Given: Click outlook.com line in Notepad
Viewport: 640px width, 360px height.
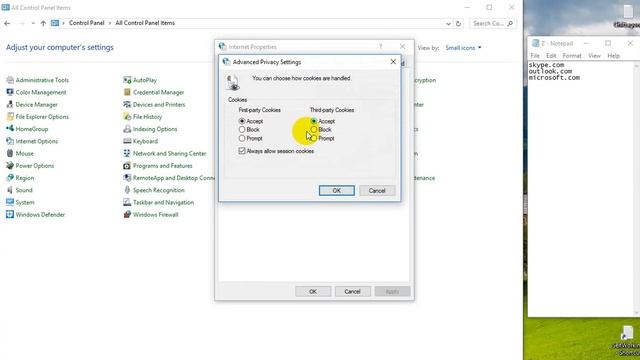Looking at the screenshot, I should point(550,71).
